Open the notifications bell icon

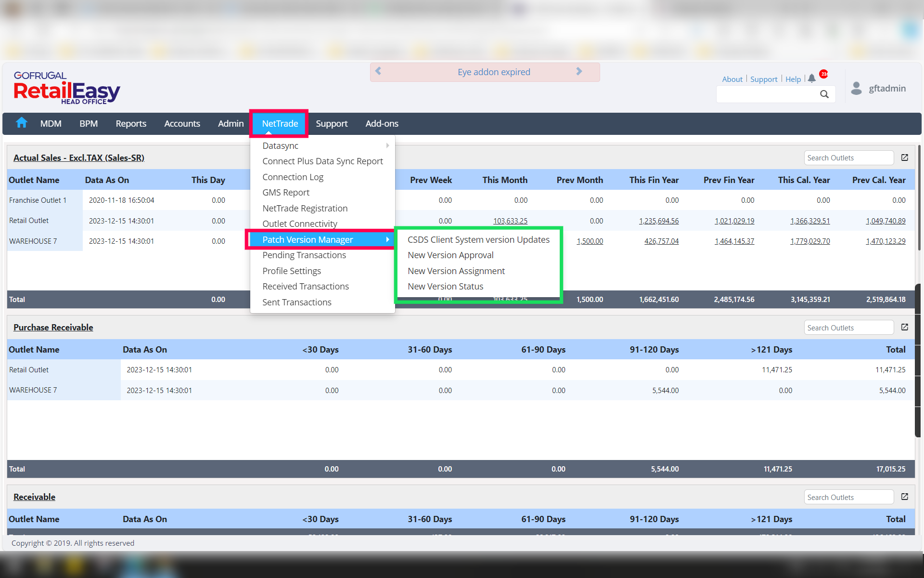[x=812, y=79]
